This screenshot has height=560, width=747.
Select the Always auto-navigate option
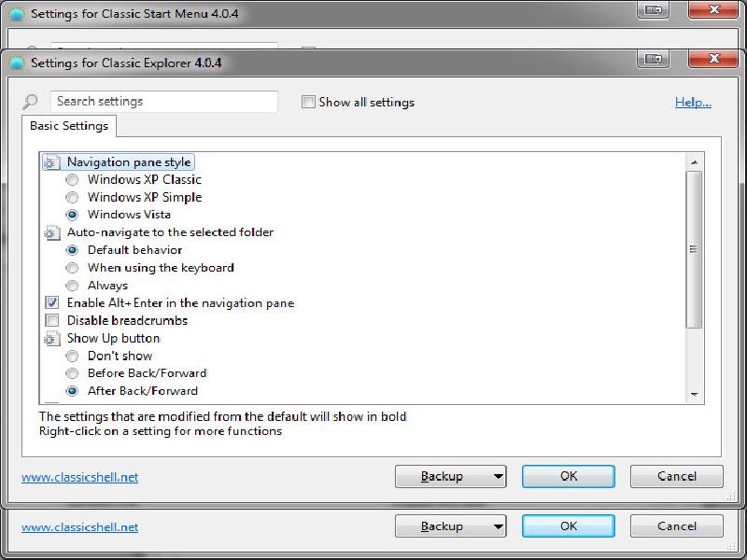point(72,286)
